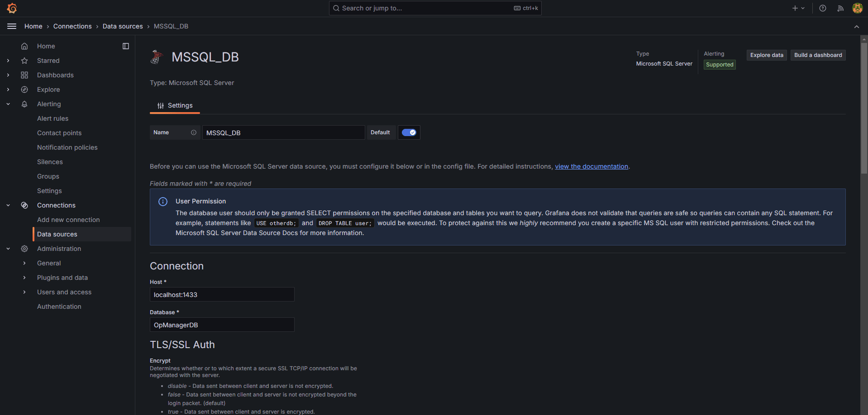Collapse the Administration section
The height and width of the screenshot is (415, 868).
(8, 249)
